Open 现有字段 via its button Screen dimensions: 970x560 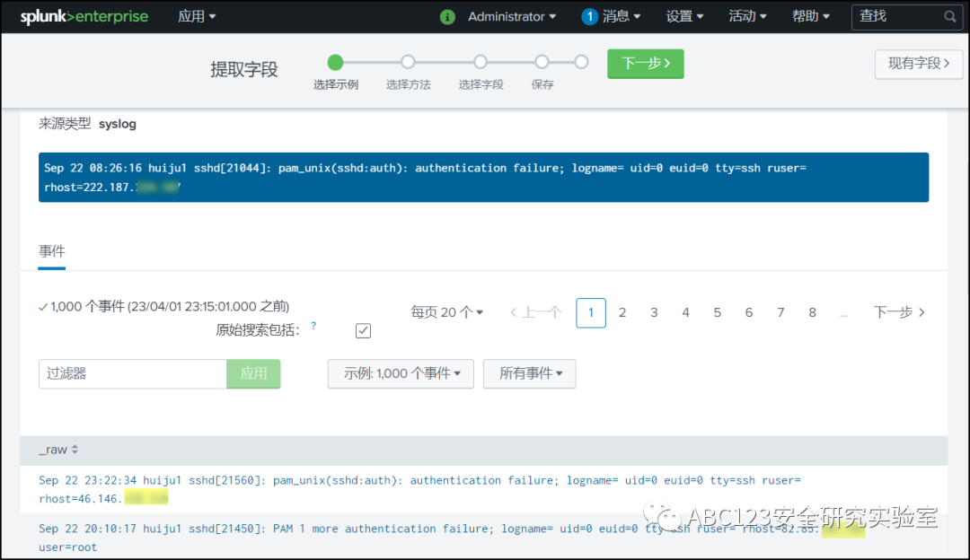918,64
